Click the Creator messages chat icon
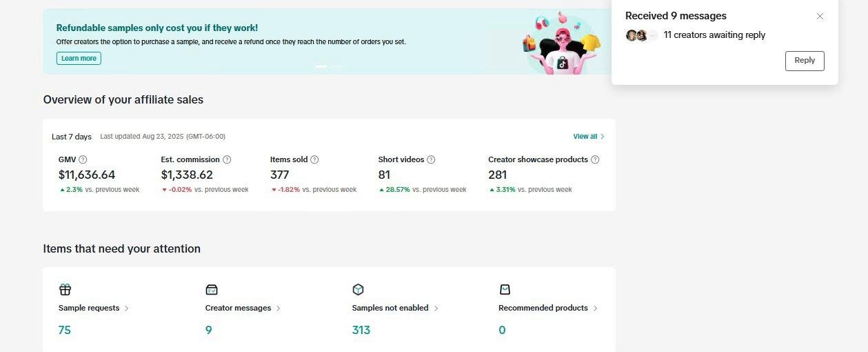Image resolution: width=868 pixels, height=352 pixels. coord(212,289)
